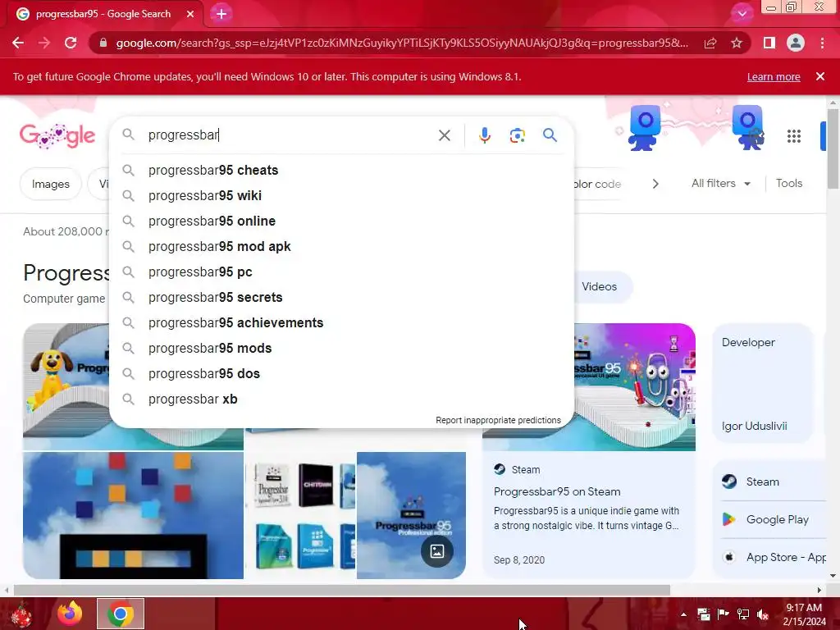Select suggestion progressbar95 secrets
The width and height of the screenshot is (840, 630).
tap(341, 297)
